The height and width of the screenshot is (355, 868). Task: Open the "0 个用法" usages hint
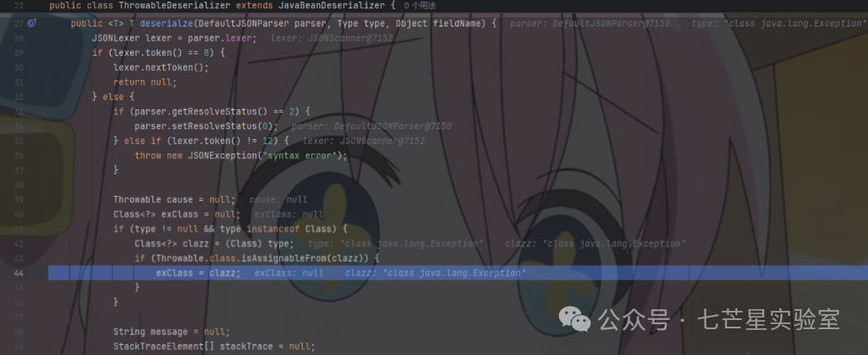(x=420, y=6)
